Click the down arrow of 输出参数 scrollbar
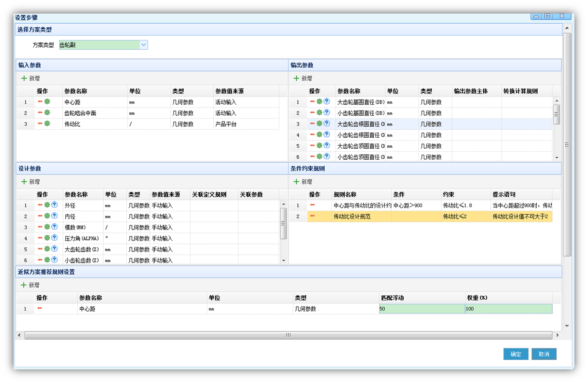This screenshot has width=588, height=383. click(557, 157)
